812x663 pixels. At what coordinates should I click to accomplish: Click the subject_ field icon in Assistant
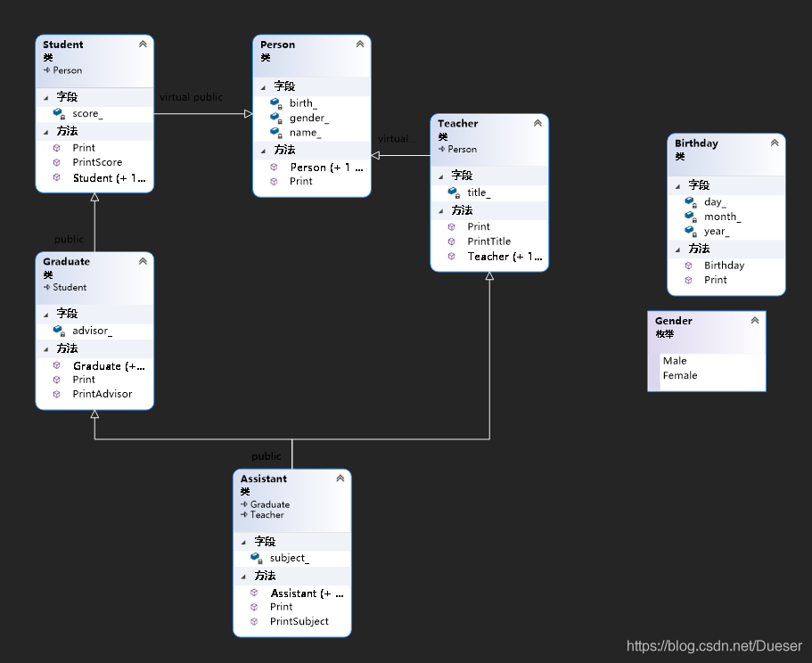tap(256, 558)
